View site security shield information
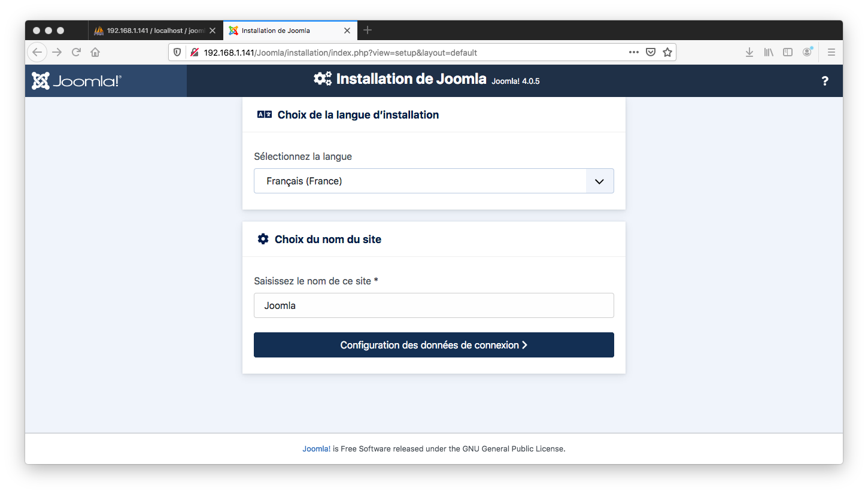Viewport: 868px width, 494px height. coord(177,52)
